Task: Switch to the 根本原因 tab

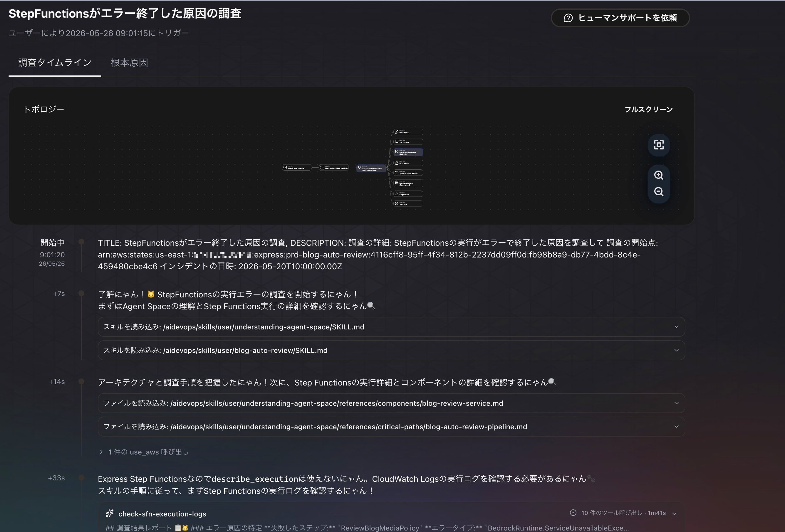Action: [x=129, y=63]
